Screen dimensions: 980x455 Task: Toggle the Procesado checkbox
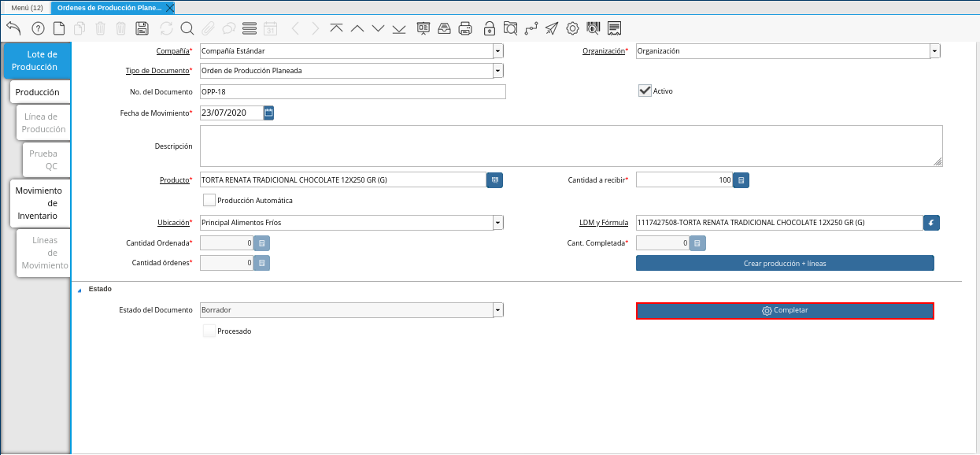click(x=209, y=331)
